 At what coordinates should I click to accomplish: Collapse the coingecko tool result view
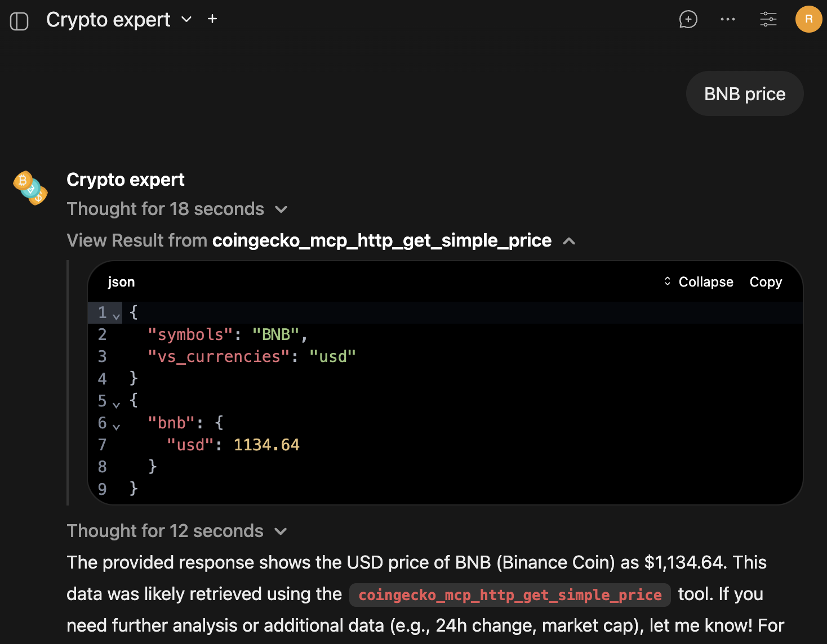pyautogui.click(x=569, y=240)
